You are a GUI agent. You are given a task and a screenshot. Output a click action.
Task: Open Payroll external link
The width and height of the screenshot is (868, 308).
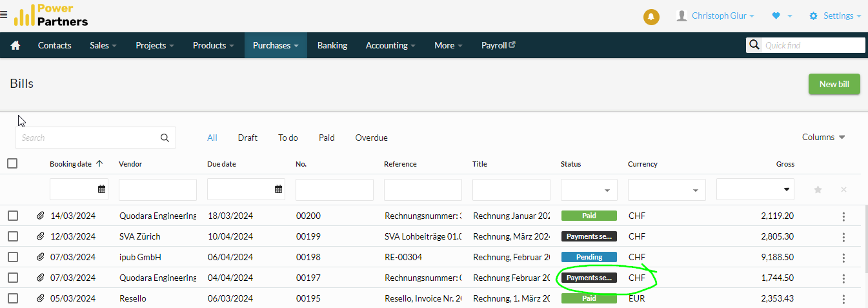pyautogui.click(x=498, y=45)
